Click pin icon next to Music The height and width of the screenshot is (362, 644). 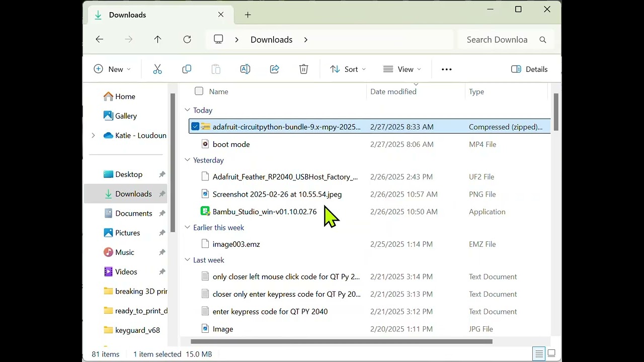162,252
